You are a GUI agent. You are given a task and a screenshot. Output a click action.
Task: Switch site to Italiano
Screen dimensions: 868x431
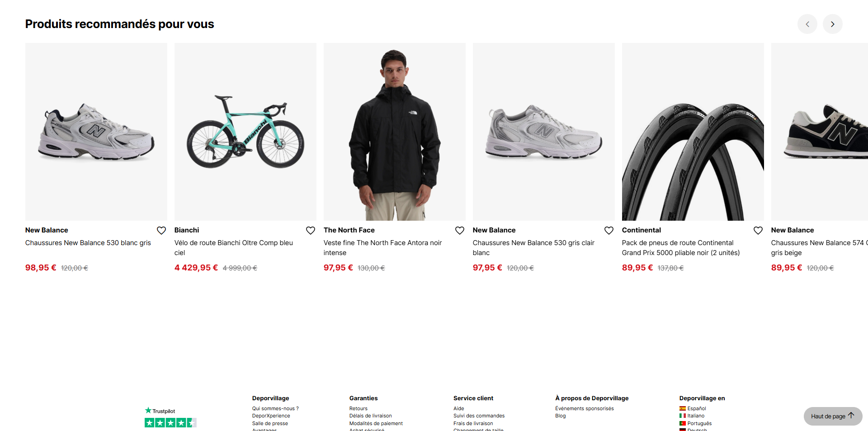692,416
